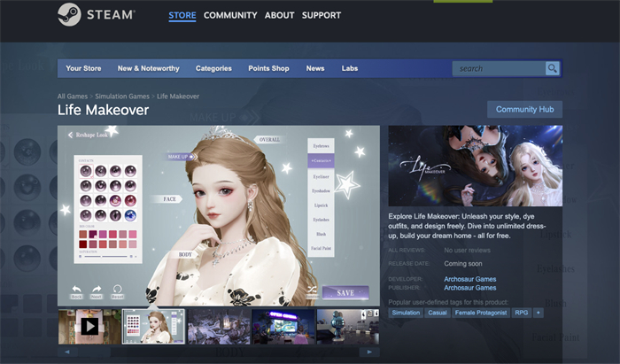Click Eyebrows entry in screenshot list
This screenshot has height=364, width=620.
pos(321,146)
